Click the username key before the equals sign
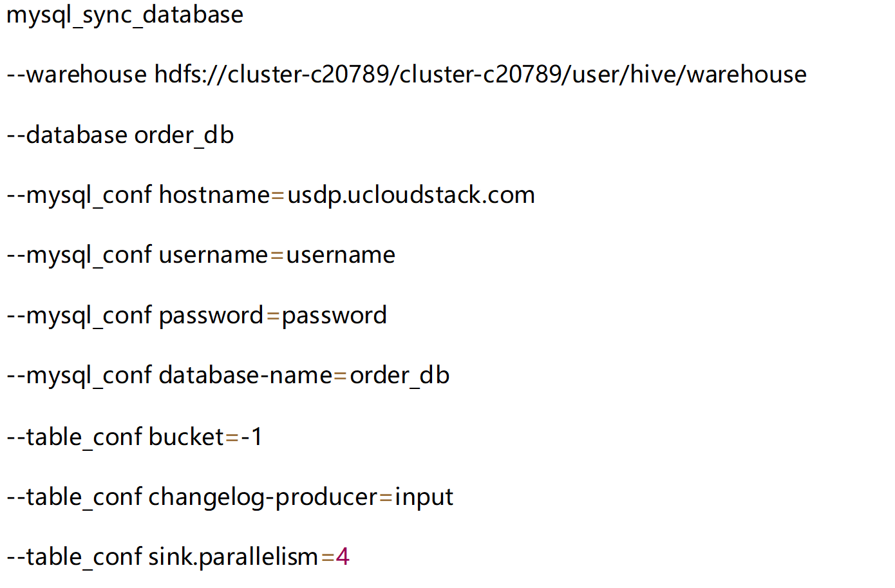The width and height of the screenshot is (895, 588). [x=213, y=256]
